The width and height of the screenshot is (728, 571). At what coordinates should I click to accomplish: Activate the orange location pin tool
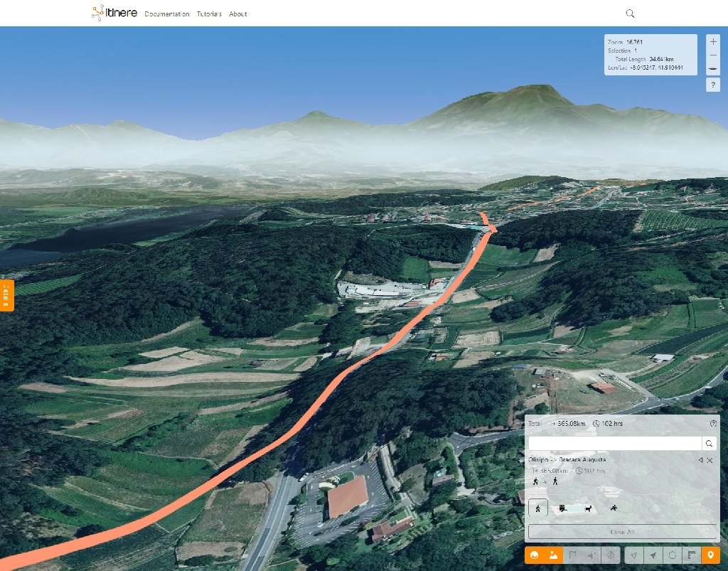pos(710,555)
